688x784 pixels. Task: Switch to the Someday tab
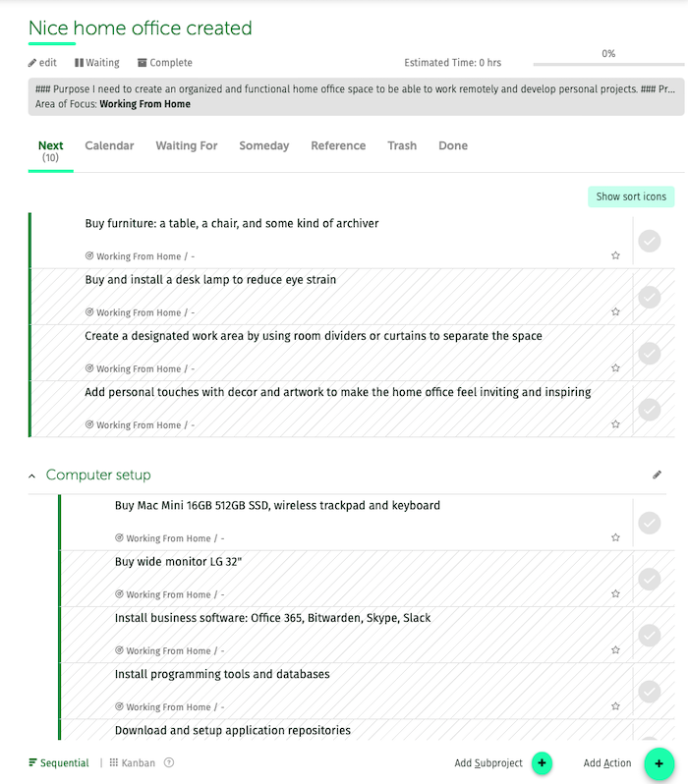(x=263, y=145)
